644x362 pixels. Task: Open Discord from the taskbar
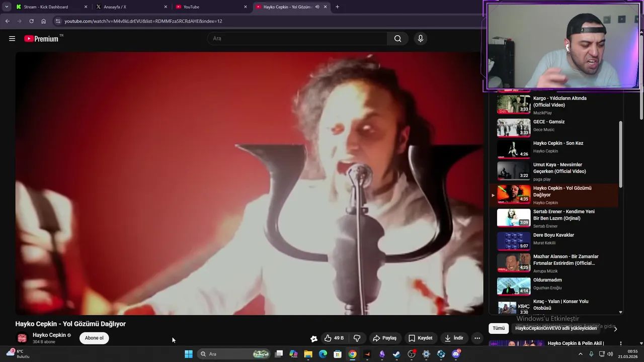pyautogui.click(x=456, y=354)
